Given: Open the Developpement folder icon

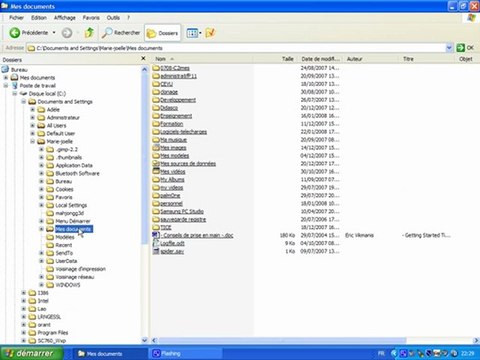Looking at the screenshot, I should pyautogui.click(x=156, y=100).
